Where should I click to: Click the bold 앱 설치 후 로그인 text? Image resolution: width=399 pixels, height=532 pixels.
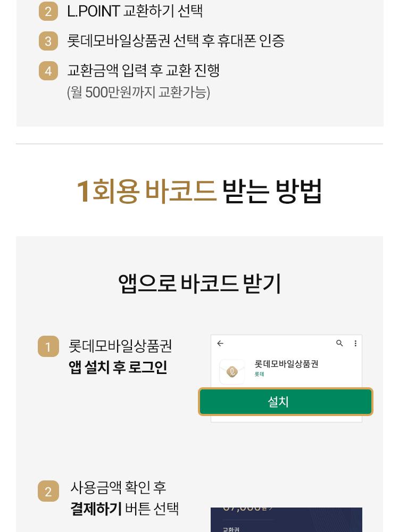[118, 368]
